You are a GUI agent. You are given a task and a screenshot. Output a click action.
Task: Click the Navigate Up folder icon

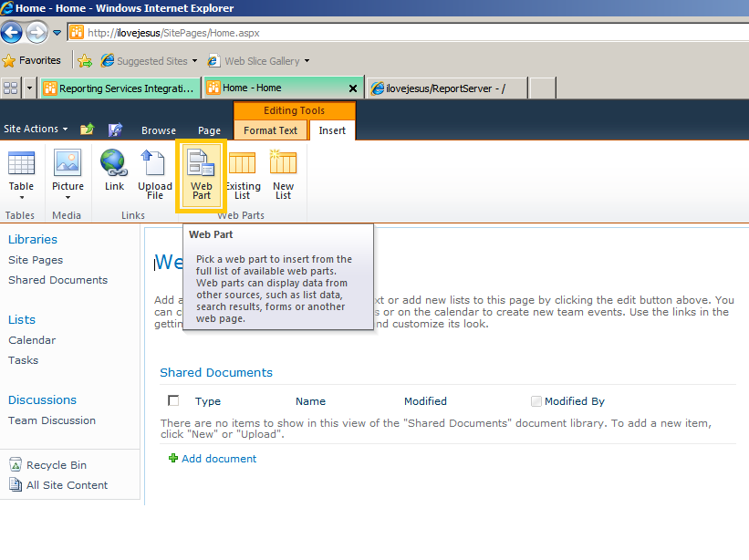pos(87,129)
